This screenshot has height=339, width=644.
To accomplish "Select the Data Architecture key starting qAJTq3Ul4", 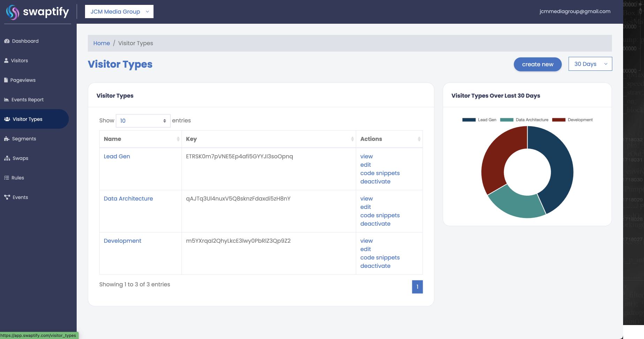I will pyautogui.click(x=238, y=199).
